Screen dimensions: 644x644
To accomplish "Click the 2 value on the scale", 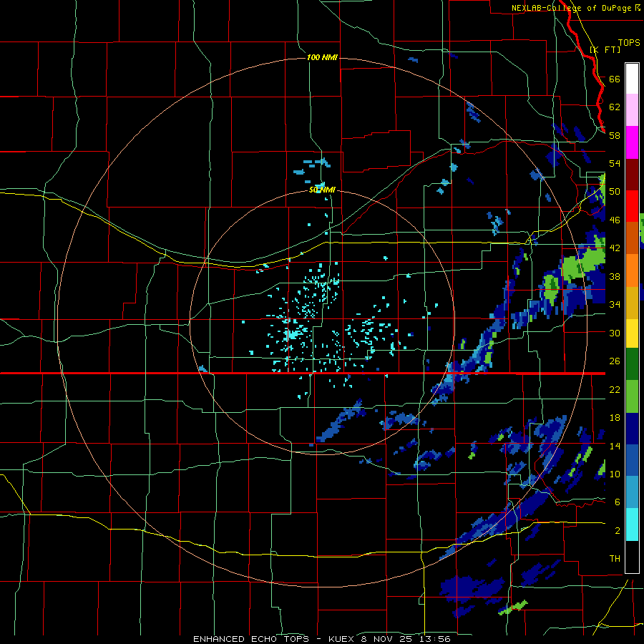I will coord(618,531).
